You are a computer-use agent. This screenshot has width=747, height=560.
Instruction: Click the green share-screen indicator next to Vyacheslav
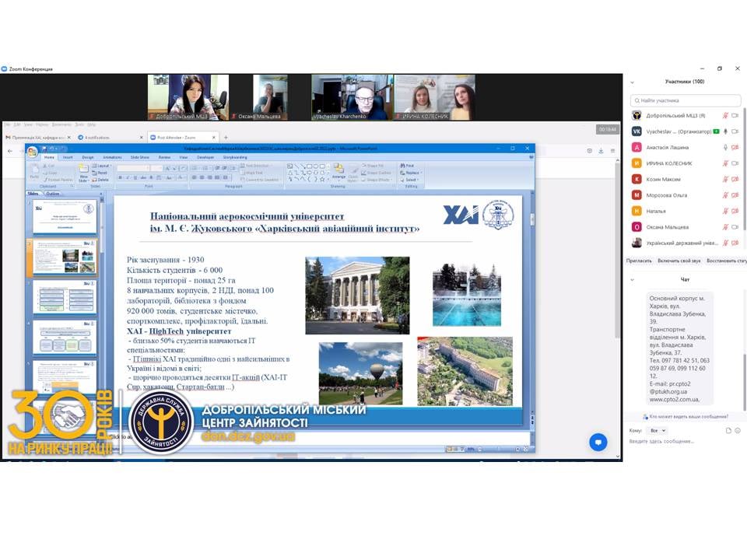[x=716, y=131]
